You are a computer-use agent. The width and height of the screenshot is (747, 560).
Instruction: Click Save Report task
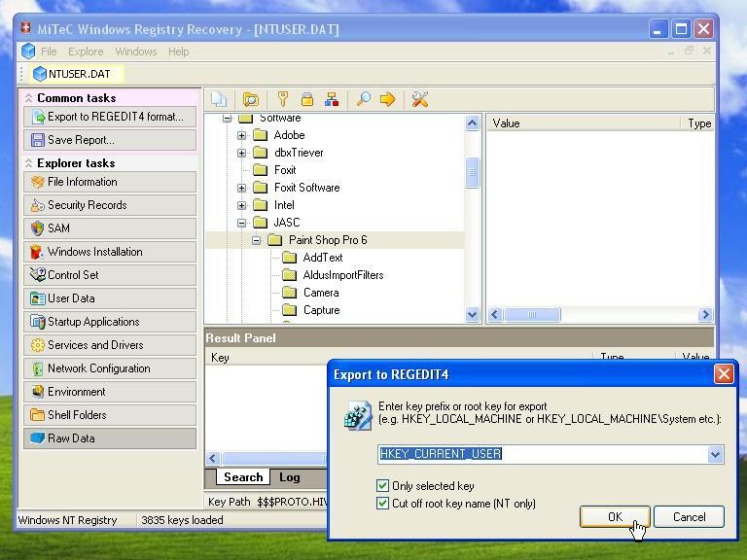tap(110, 140)
